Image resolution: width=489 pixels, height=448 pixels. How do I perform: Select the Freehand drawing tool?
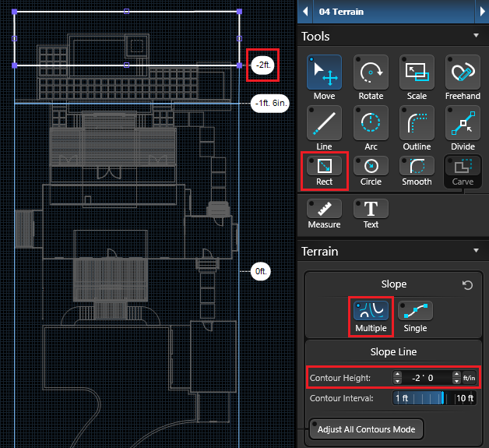pyautogui.click(x=463, y=72)
